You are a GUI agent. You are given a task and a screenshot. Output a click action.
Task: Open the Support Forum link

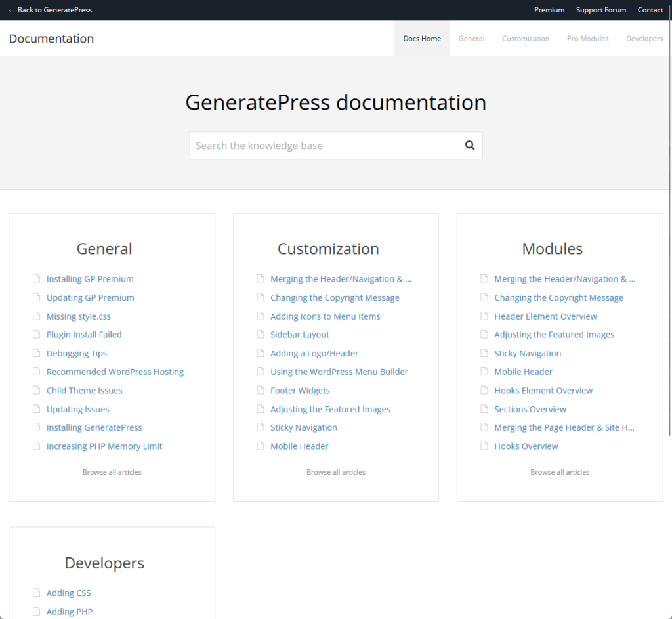pyautogui.click(x=601, y=10)
